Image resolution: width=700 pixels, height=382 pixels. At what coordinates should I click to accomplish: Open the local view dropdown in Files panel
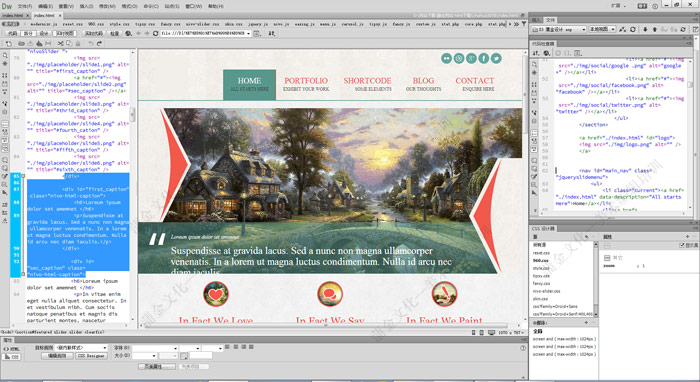pos(602,29)
